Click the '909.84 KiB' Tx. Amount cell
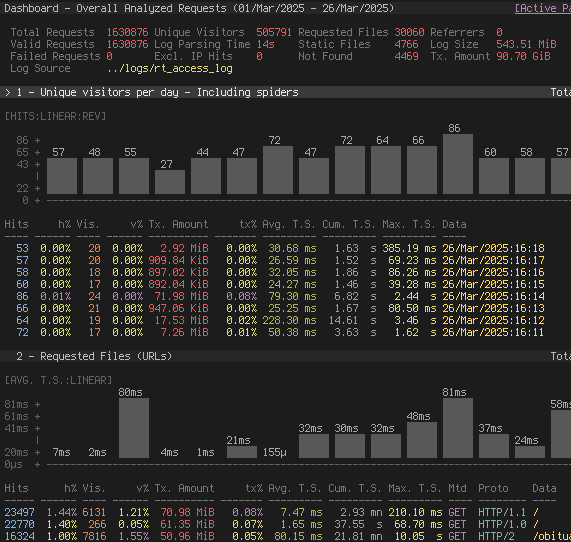571x542 pixels. (x=178, y=260)
